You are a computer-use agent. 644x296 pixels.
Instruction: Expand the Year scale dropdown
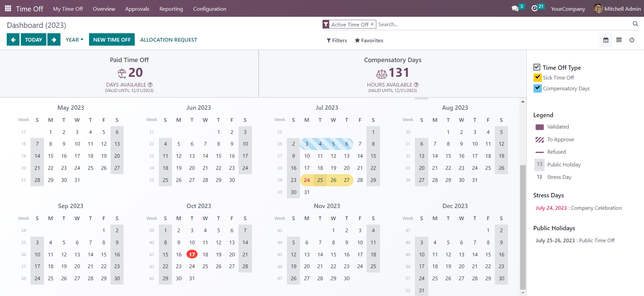pos(75,40)
